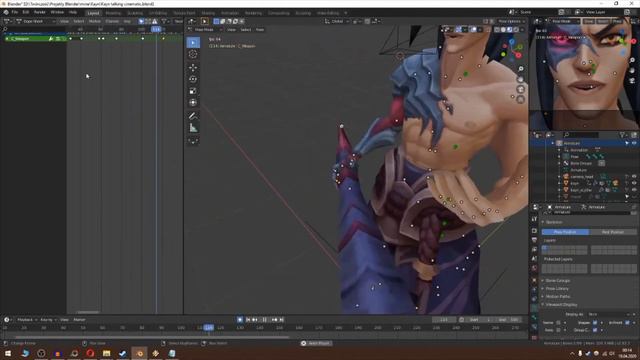Open File Explorer from the taskbar
The image size is (640, 360).
coord(107,353)
